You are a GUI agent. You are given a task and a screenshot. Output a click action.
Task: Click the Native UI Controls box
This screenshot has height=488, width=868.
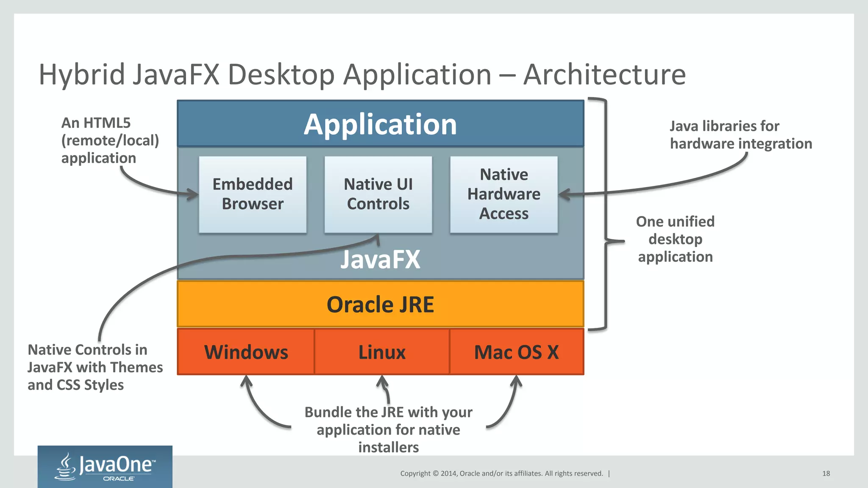pyautogui.click(x=378, y=194)
